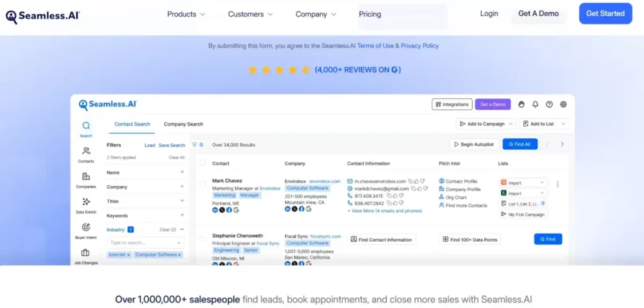Toggle the select-all checkbox in Contact header

pyautogui.click(x=203, y=163)
